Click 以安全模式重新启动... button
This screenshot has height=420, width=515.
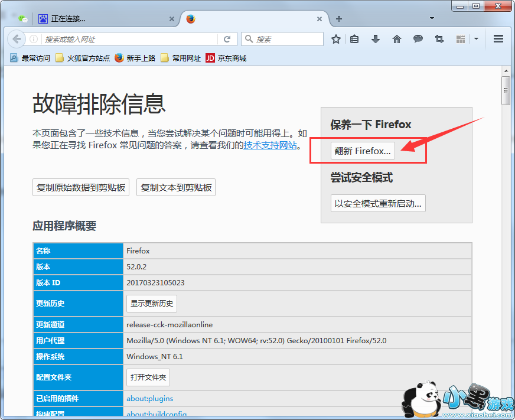[378, 203]
